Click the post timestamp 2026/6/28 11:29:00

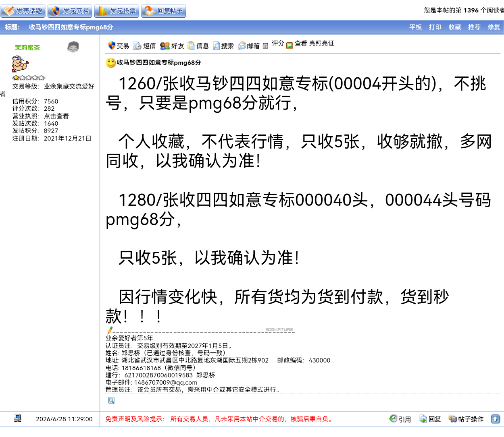tap(64, 419)
